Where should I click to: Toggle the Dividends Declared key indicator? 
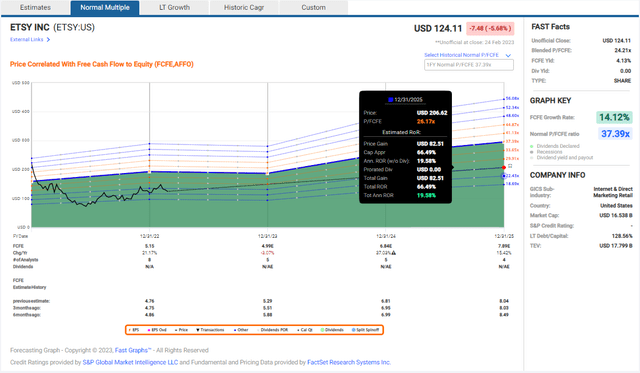(x=531, y=146)
